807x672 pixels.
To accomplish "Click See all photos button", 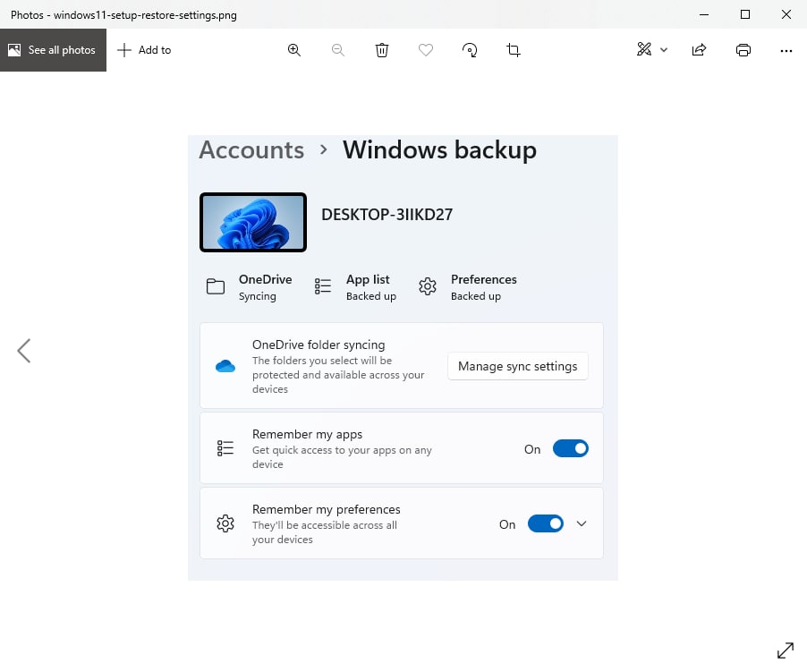I will (x=53, y=50).
